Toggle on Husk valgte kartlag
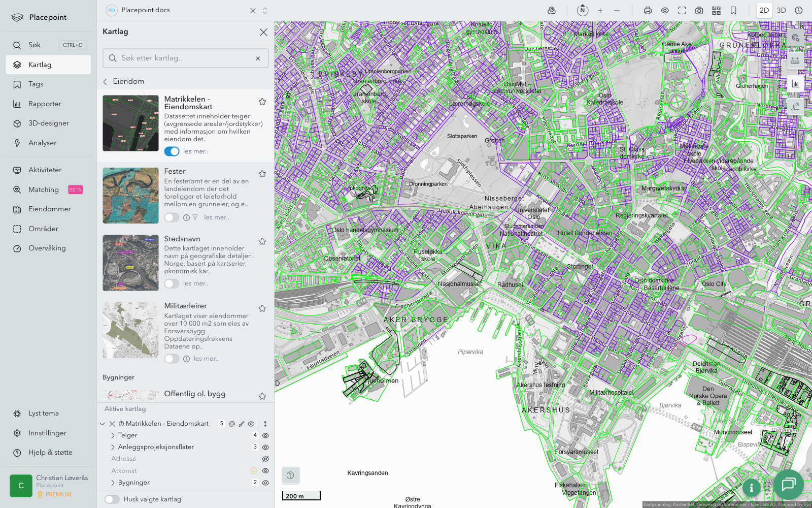This screenshot has height=508, width=812. (x=112, y=499)
